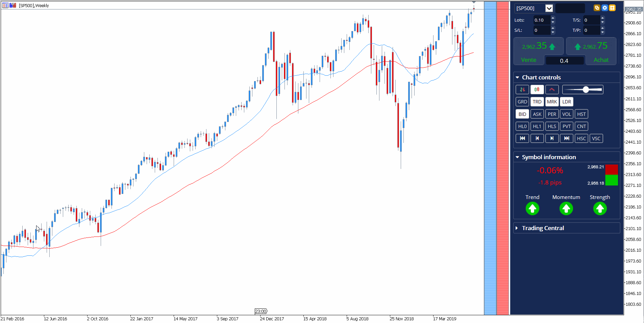Collapse the Chart controls section

pyautogui.click(x=518, y=77)
